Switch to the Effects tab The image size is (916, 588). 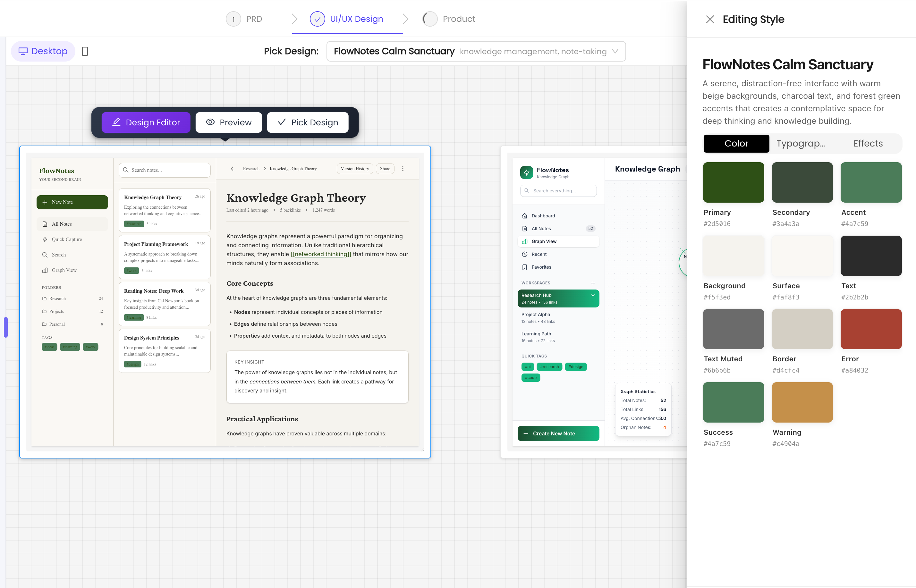pos(868,143)
